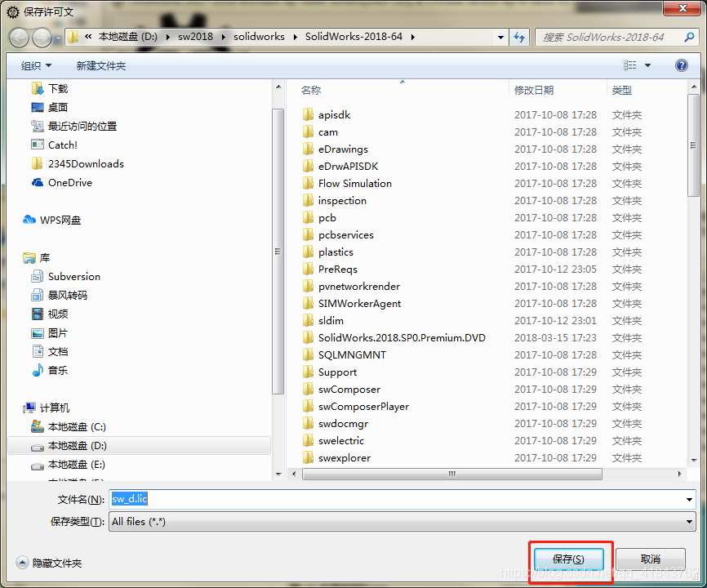The height and width of the screenshot is (588, 707).
Task: Select Catch! in the navigation pane
Action: [x=55, y=145]
